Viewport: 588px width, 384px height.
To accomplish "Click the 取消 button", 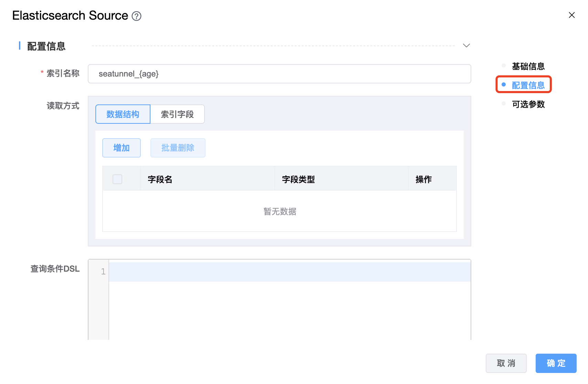I will tap(506, 363).
